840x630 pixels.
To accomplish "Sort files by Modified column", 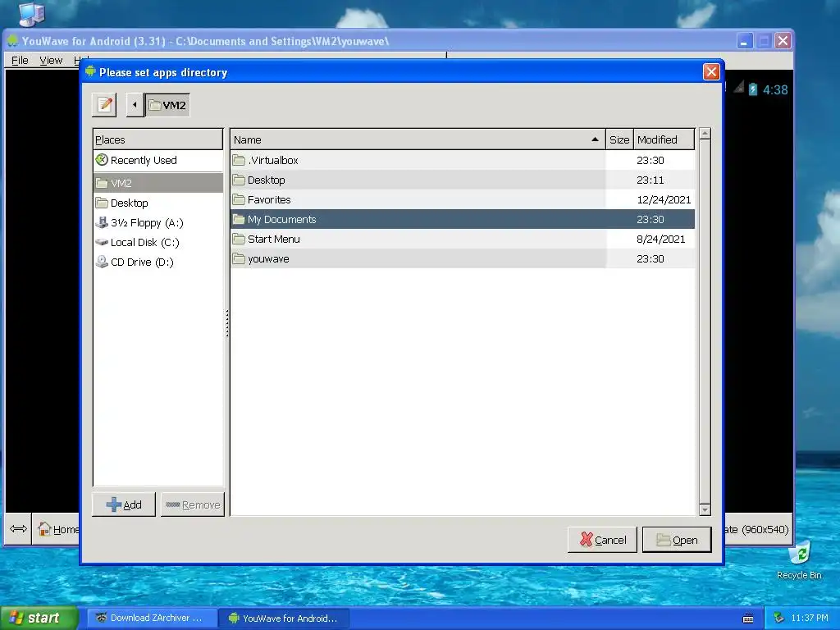I will pos(664,139).
